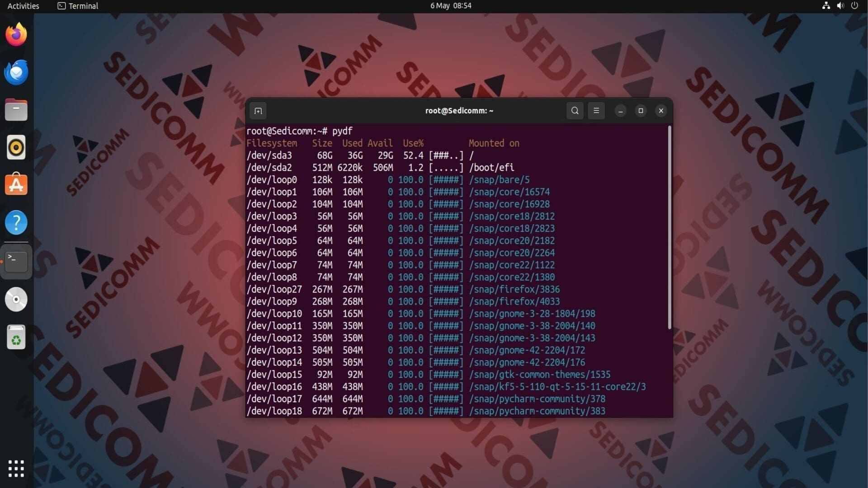Click the /snap/core22/1380 mount path
Screen dimensions: 868x488
coord(512,277)
